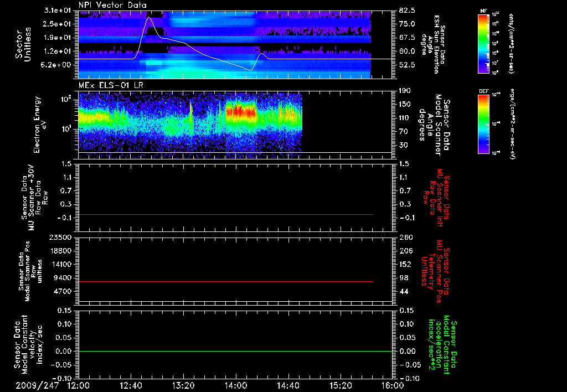The height and width of the screenshot is (392, 567).
Task: Select the 15:20 time axis label
Action: tap(341, 385)
